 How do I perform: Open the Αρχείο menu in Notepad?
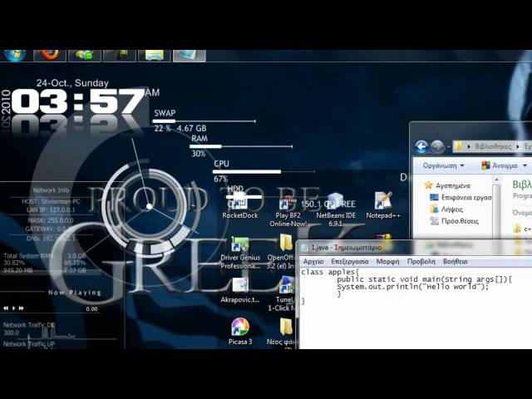pos(313,261)
